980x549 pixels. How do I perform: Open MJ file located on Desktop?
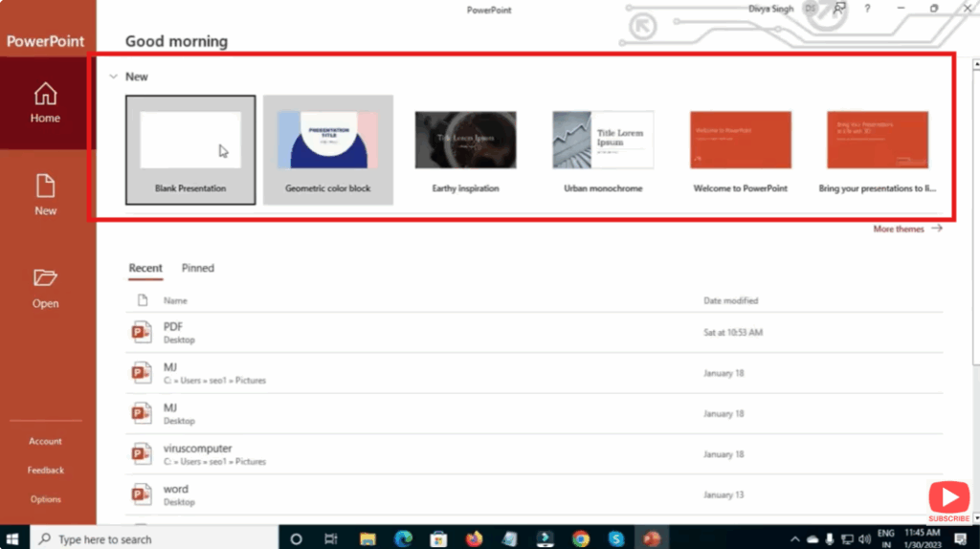[x=534, y=413]
